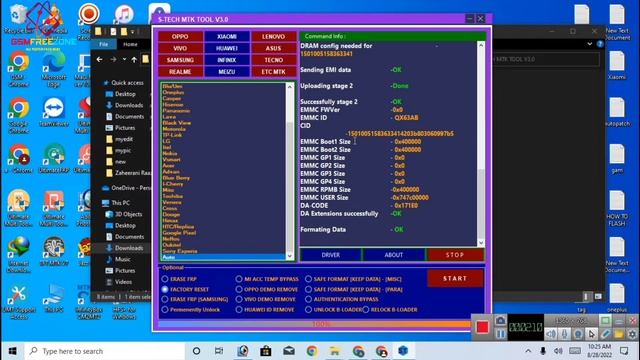
Task: Select Permanently Unlock option
Action: click(191, 310)
